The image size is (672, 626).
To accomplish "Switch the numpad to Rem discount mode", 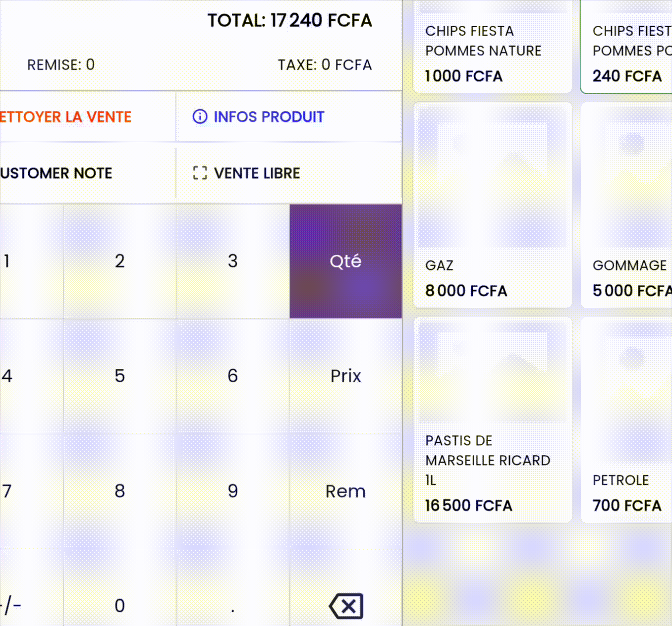I will coord(345,491).
